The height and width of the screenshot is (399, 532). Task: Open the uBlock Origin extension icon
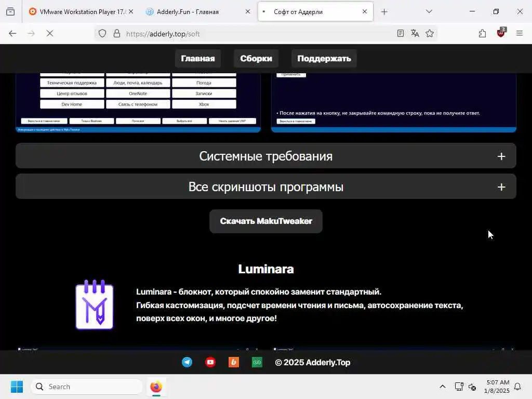501,33
